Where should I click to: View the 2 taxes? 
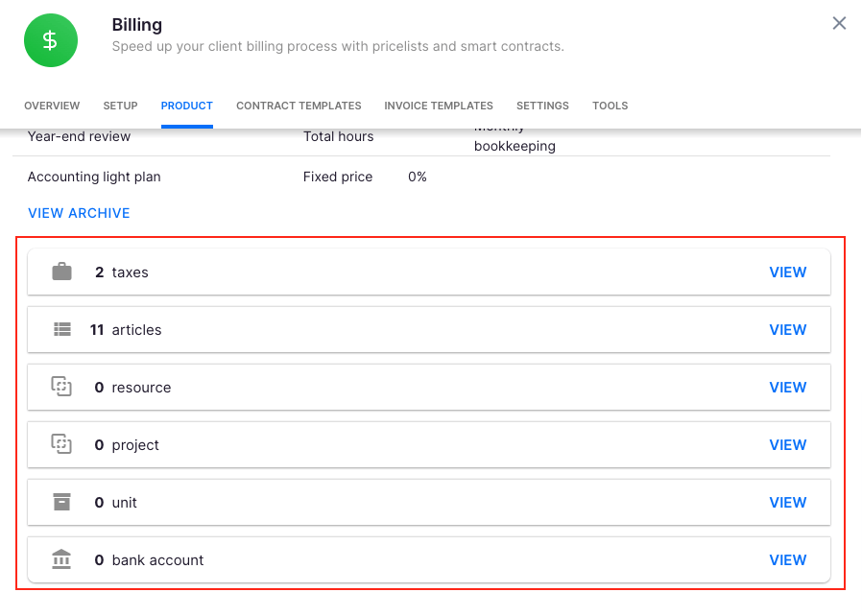(788, 272)
